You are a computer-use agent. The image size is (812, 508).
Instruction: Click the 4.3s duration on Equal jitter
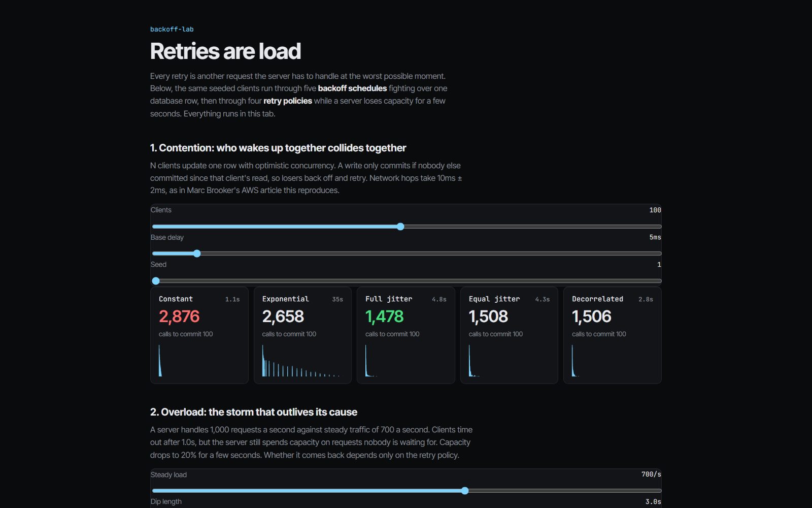543,299
